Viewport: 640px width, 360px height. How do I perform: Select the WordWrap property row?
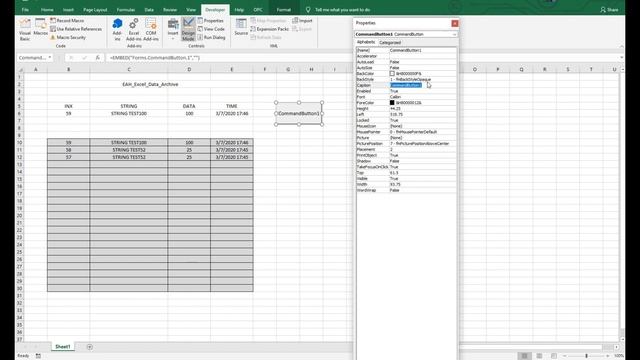point(406,190)
